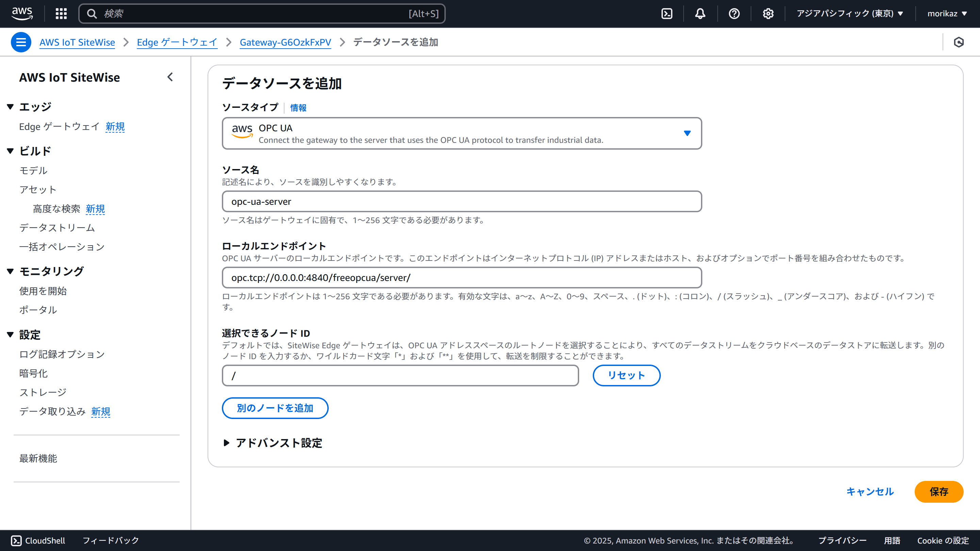Open アセット in sidebar
The height and width of the screenshot is (551, 980).
38,189
